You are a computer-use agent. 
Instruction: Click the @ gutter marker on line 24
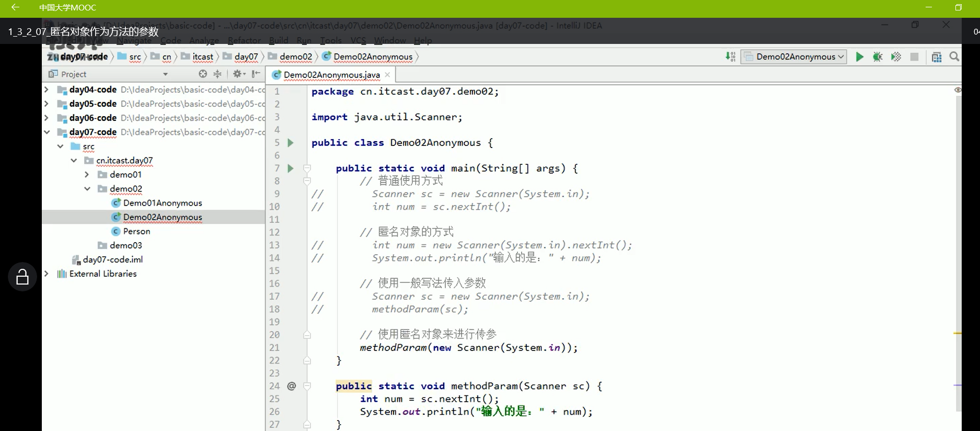point(291,385)
